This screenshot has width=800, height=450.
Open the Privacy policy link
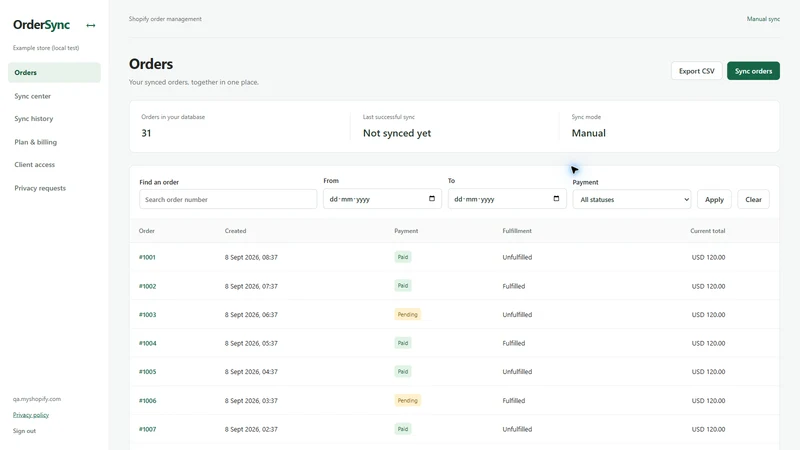tap(31, 415)
